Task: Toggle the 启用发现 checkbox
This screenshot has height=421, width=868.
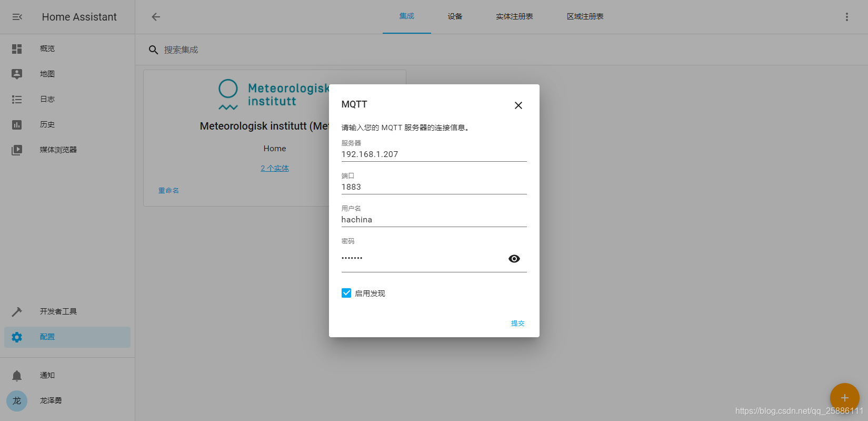Action: 346,293
